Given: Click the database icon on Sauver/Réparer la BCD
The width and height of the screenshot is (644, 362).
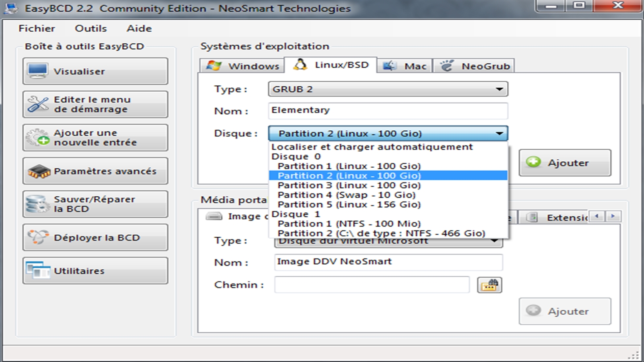Looking at the screenshot, I should 38,204.
